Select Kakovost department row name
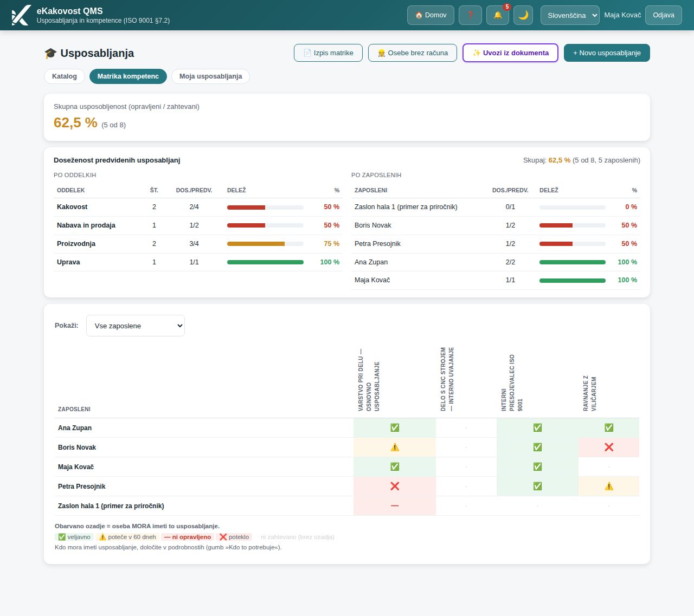The height and width of the screenshot is (616, 694). tap(72, 207)
